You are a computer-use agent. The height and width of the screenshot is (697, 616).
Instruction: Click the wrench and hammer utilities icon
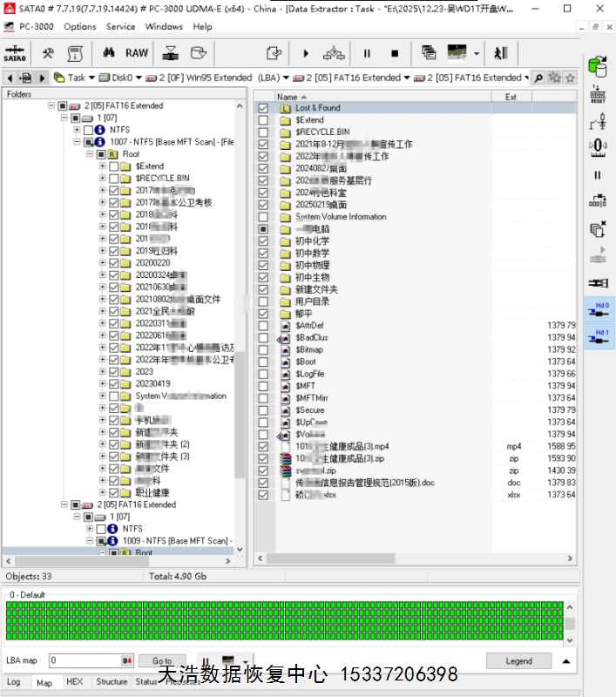click(x=49, y=53)
